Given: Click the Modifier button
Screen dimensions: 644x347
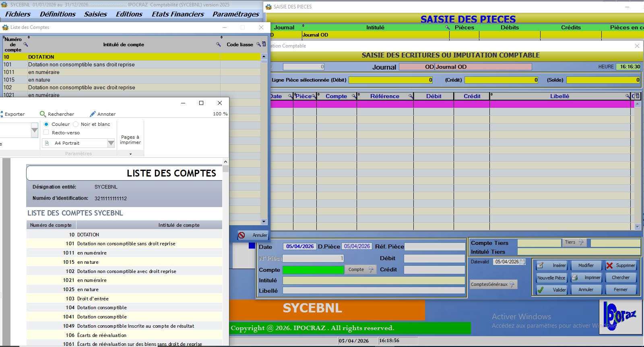Looking at the screenshot, I should [586, 265].
